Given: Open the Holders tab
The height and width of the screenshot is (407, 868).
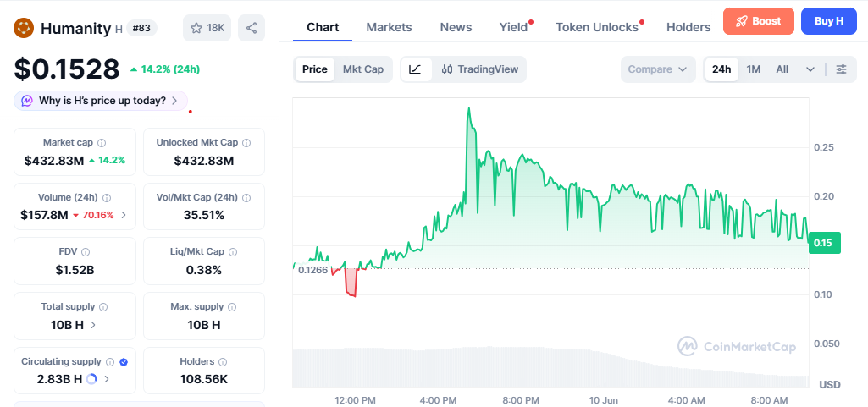Looking at the screenshot, I should [688, 27].
